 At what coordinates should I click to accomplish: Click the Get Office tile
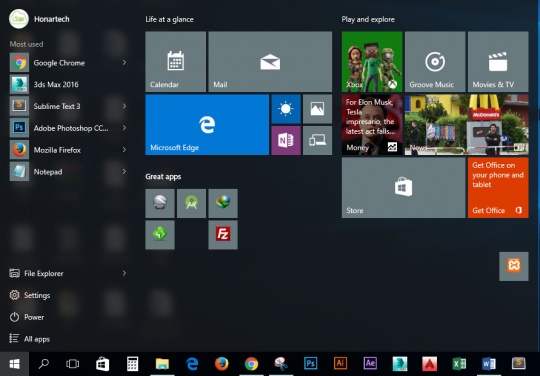tap(498, 188)
